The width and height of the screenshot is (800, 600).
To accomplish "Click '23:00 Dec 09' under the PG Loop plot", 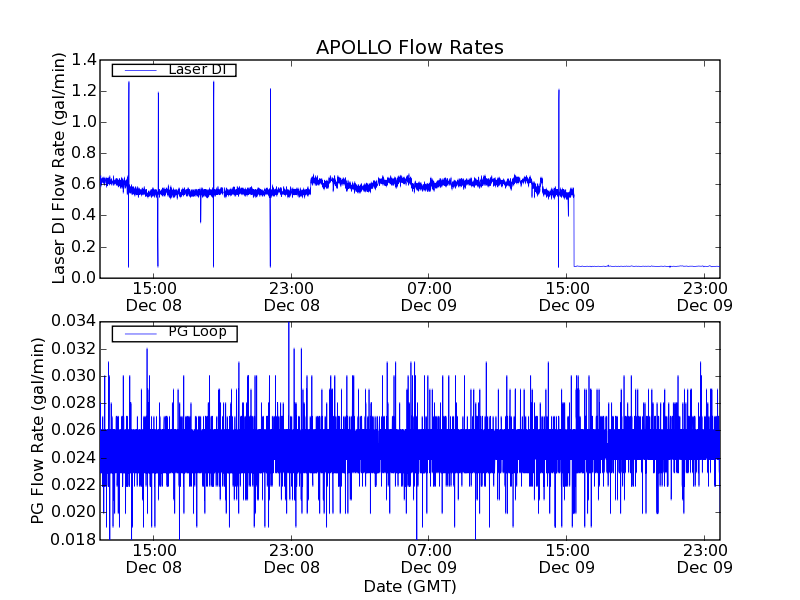I will [x=705, y=559].
